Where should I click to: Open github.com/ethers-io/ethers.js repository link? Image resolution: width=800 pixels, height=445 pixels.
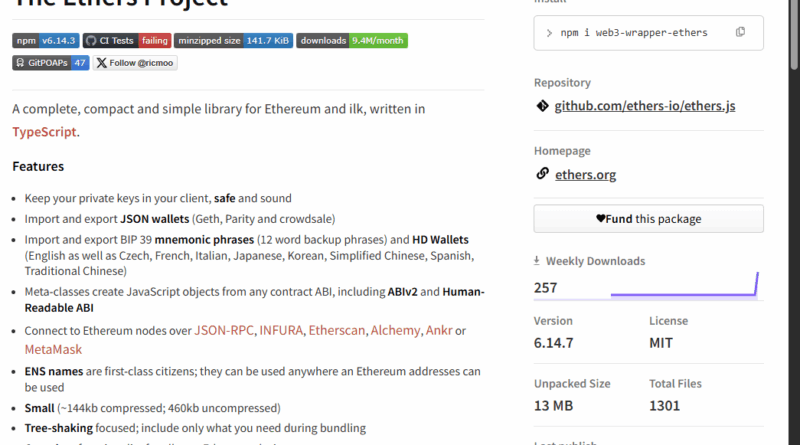645,106
